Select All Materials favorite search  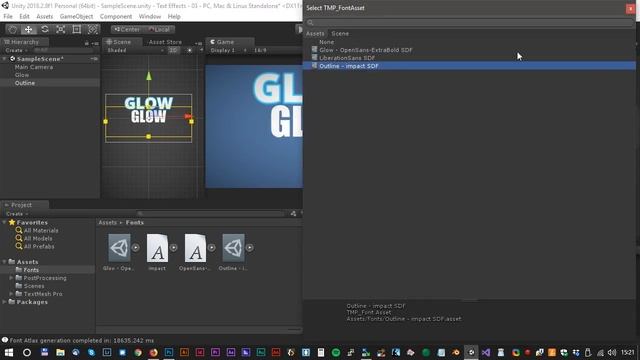pos(41,231)
